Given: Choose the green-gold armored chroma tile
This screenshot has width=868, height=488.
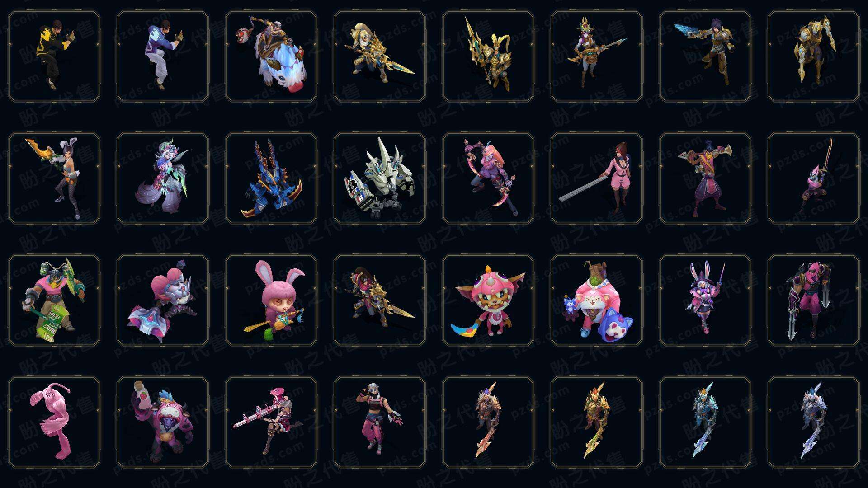Looking at the screenshot, I should coord(597,422).
